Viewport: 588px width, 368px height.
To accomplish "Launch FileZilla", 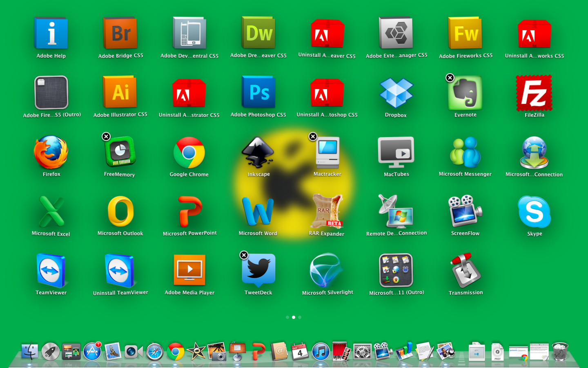I will tap(534, 93).
